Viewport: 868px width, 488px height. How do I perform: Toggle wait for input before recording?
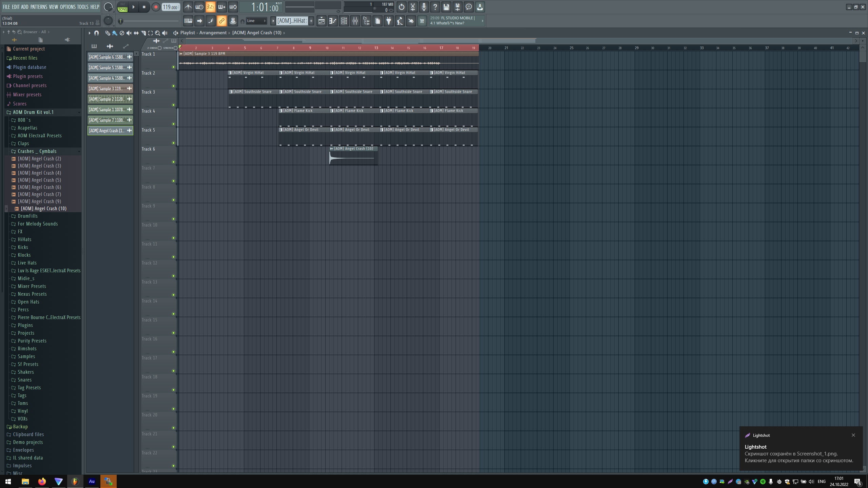coord(199,7)
